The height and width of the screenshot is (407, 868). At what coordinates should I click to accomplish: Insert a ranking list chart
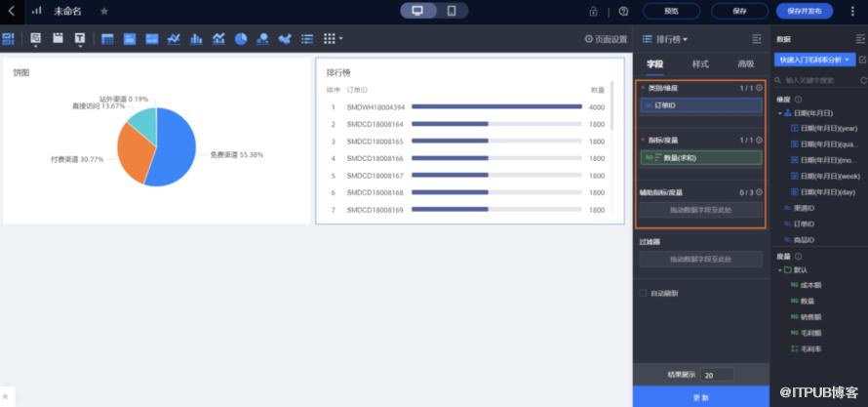coord(307,39)
